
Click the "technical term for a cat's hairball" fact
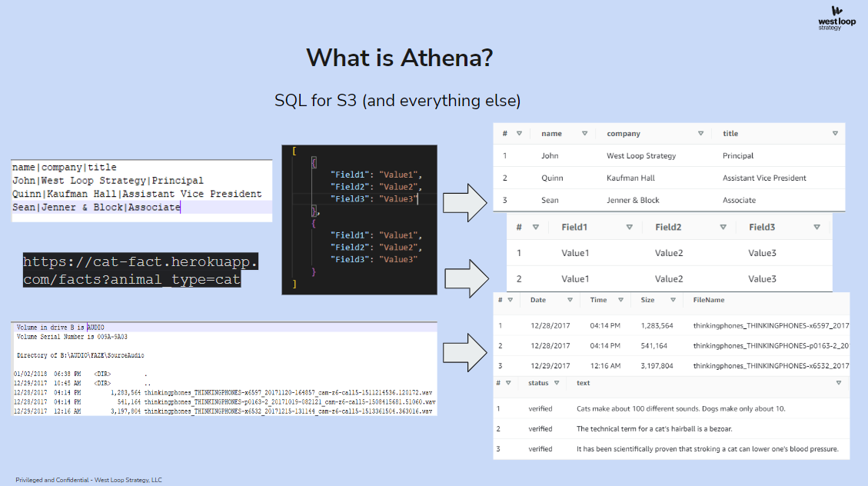[654, 429]
